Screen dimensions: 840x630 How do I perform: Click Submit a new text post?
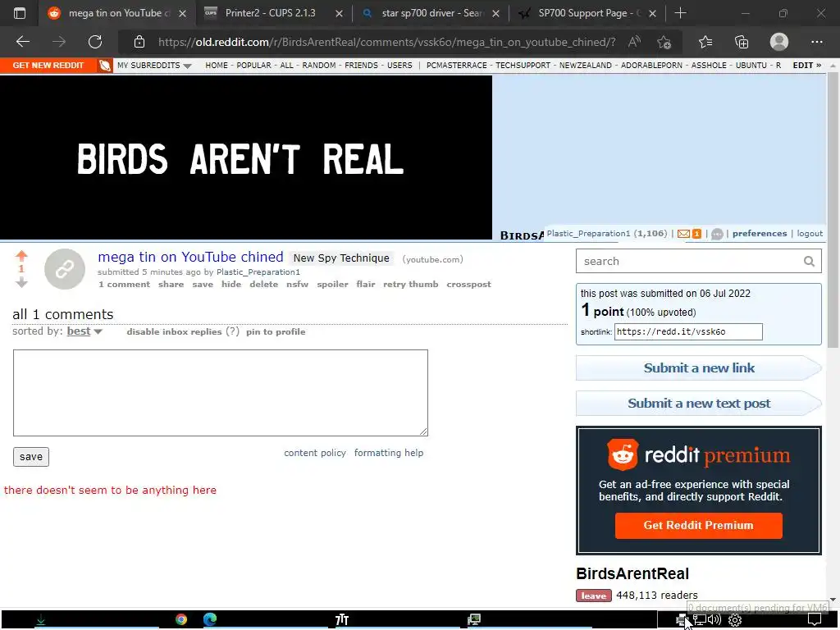699,404
